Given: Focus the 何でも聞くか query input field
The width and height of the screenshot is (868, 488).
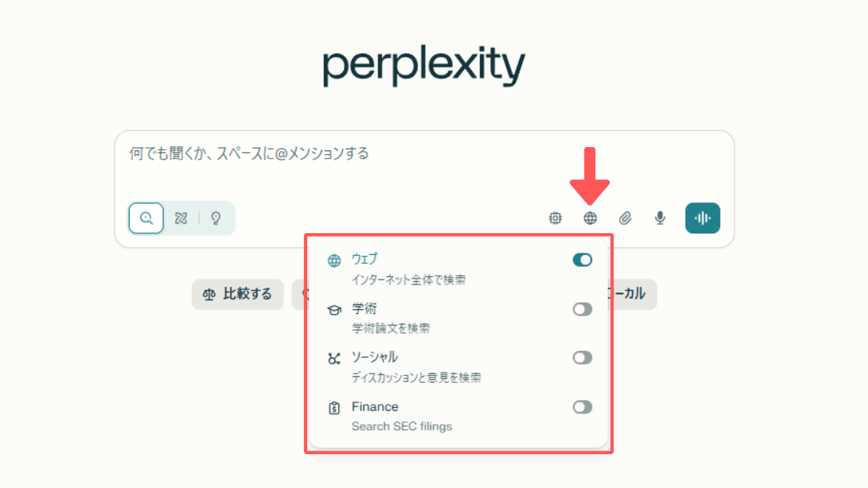Looking at the screenshot, I should pyautogui.click(x=424, y=165).
